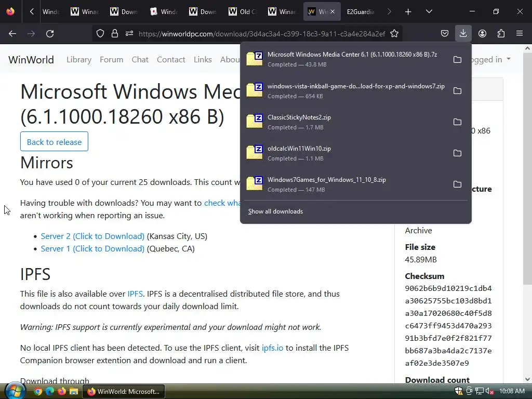
Task: Click the scrollbar down arrow
Action: [528, 379]
